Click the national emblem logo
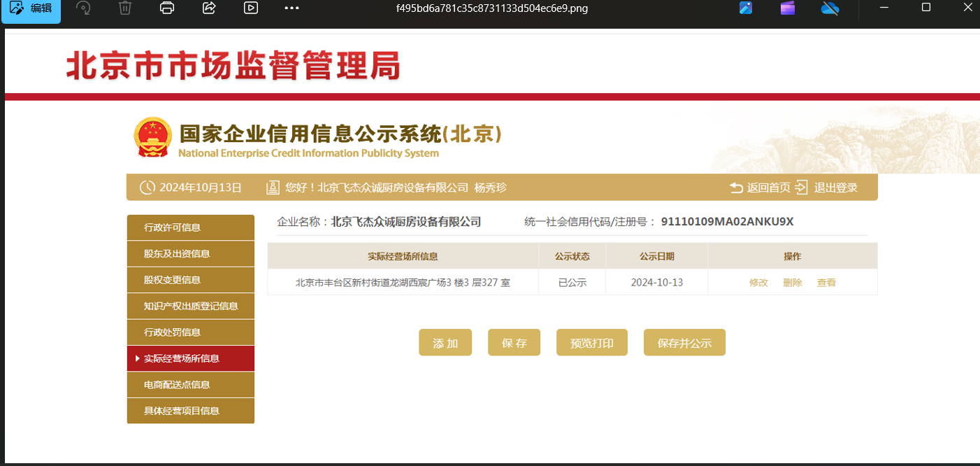980x466 pixels. pyautogui.click(x=152, y=137)
